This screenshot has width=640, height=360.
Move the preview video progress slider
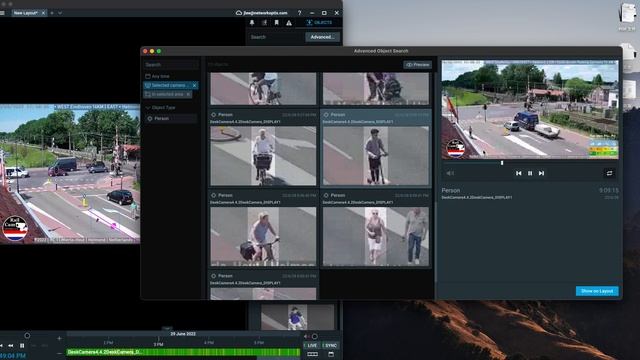tap(502, 163)
